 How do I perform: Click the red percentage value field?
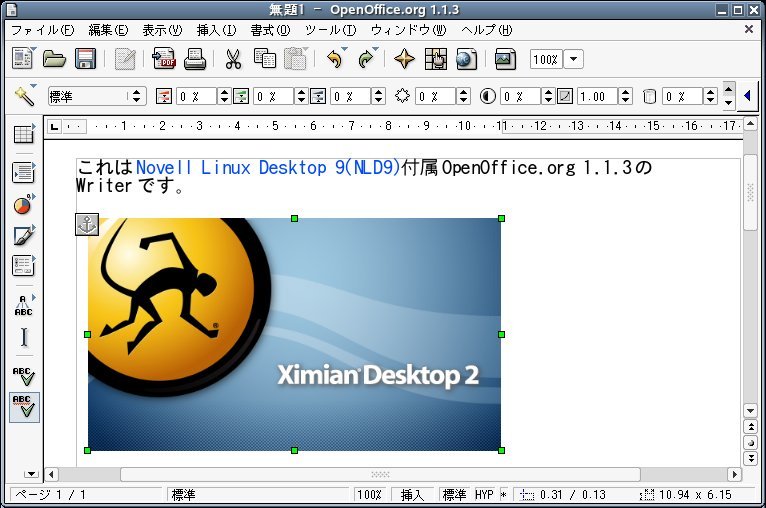click(196, 96)
